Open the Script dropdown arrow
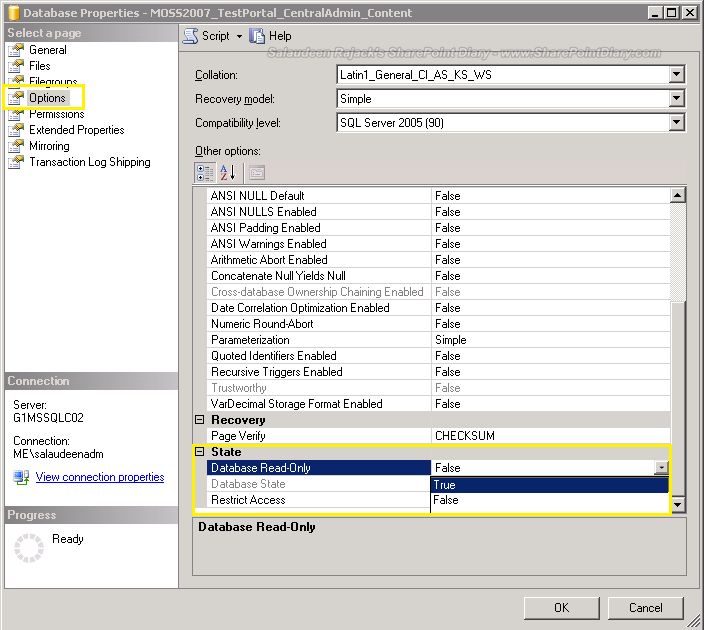Screen dimensions: 704x630 click(x=239, y=36)
